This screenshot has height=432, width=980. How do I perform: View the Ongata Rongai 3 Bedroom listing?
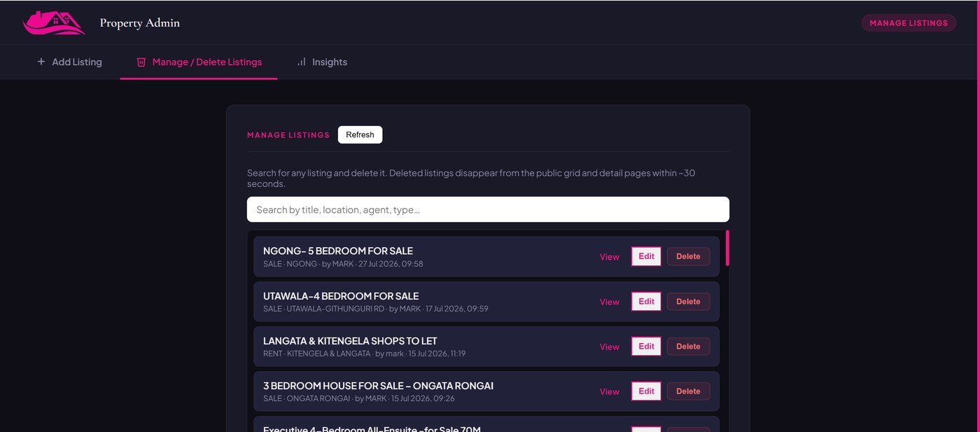(609, 391)
